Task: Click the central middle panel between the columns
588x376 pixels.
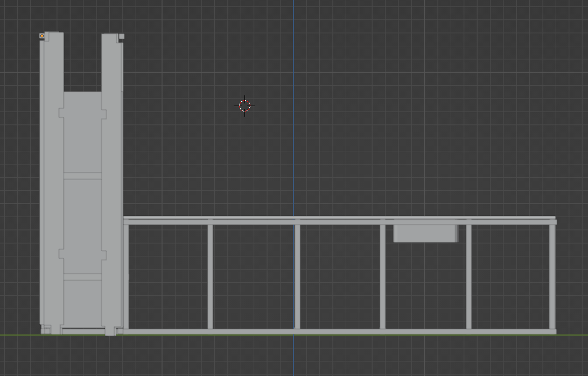Action: pyautogui.click(x=82, y=227)
